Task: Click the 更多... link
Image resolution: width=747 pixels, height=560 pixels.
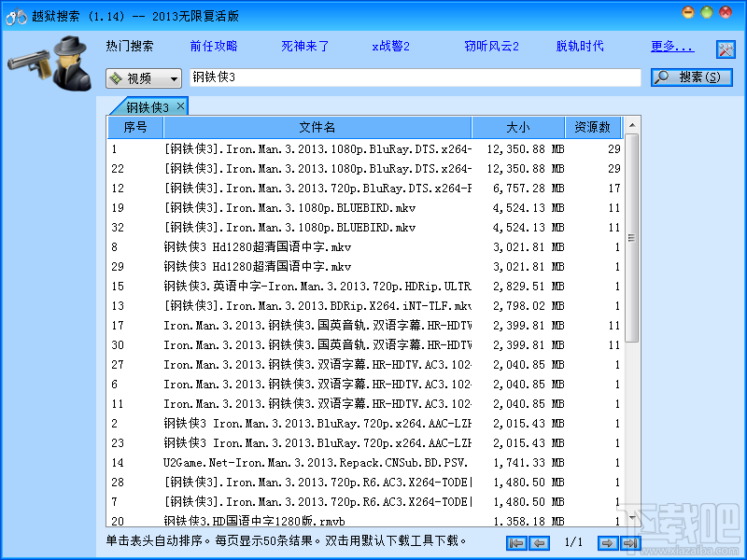Action: coord(672,46)
